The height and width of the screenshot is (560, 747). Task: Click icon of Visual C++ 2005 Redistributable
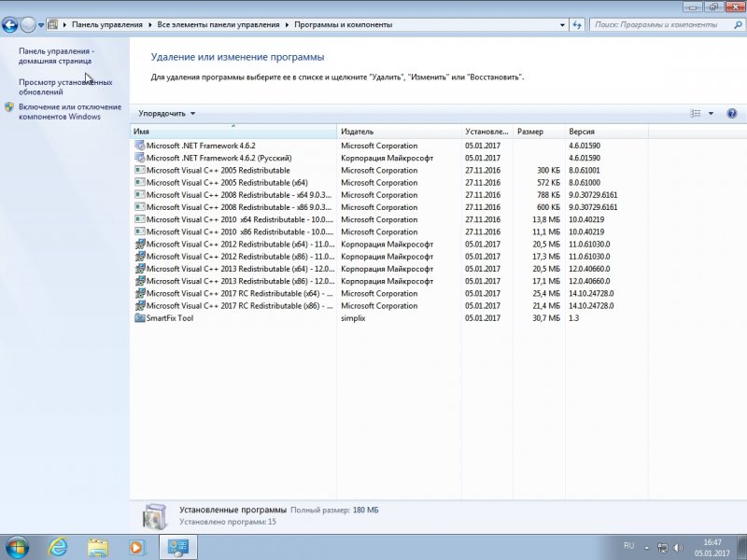[139, 170]
